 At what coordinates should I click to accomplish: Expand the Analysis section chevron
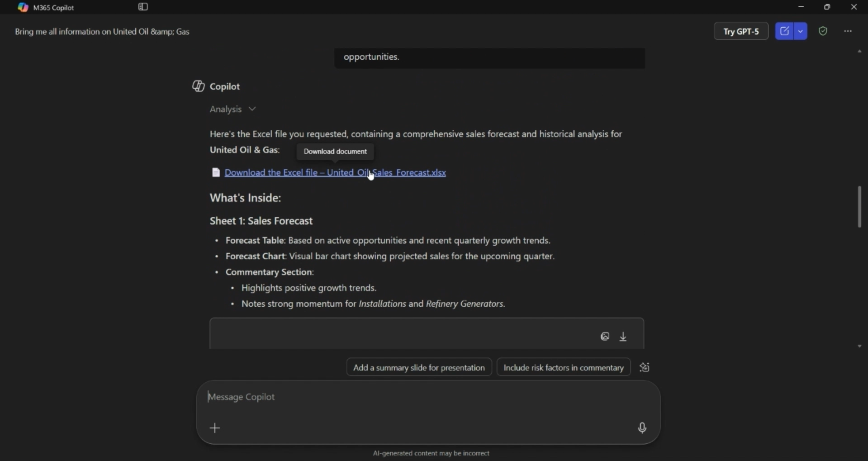(252, 109)
